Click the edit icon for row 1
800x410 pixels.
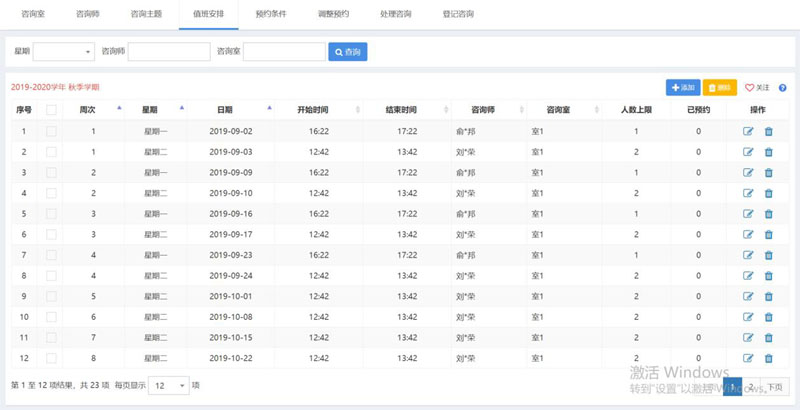click(748, 131)
